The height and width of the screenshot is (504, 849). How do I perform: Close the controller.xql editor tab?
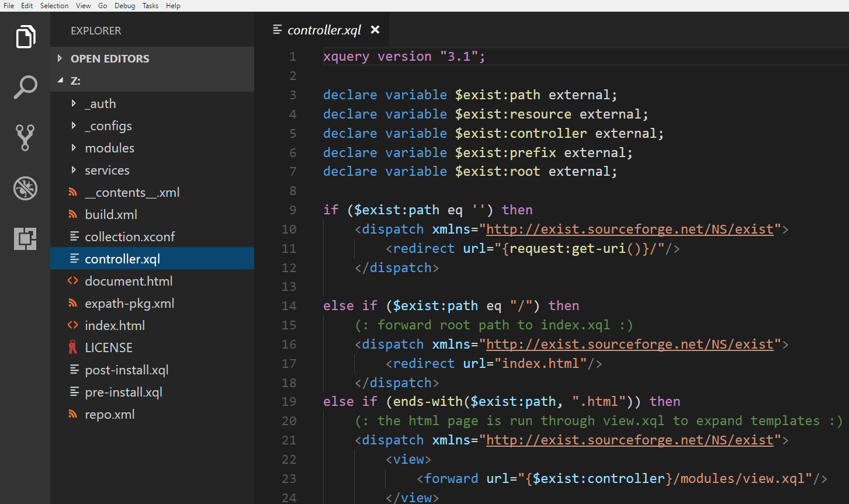coord(375,30)
